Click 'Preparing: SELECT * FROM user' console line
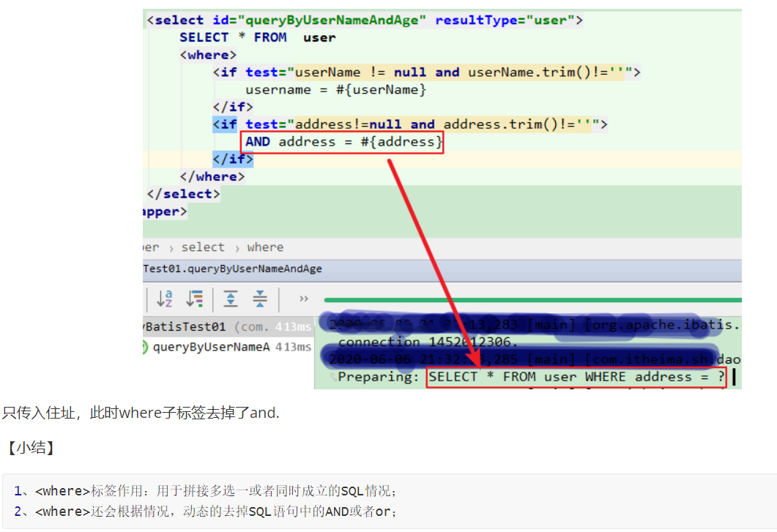 (x=531, y=377)
